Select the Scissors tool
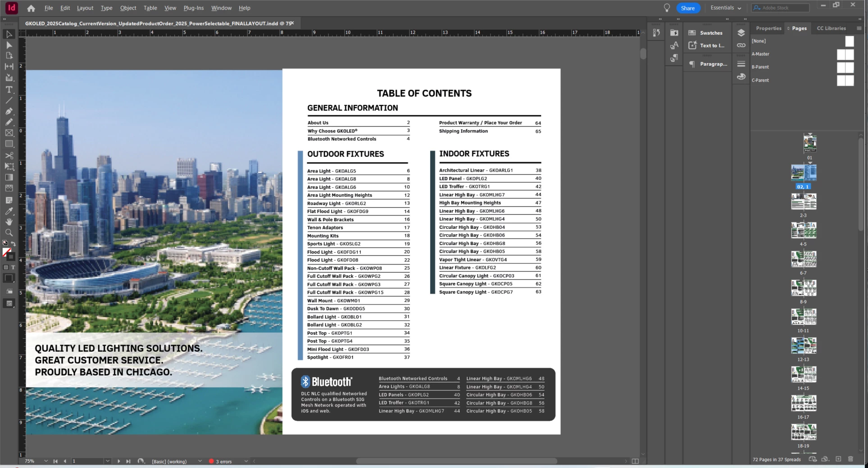Image resolution: width=868 pixels, height=468 pixels. point(9,155)
